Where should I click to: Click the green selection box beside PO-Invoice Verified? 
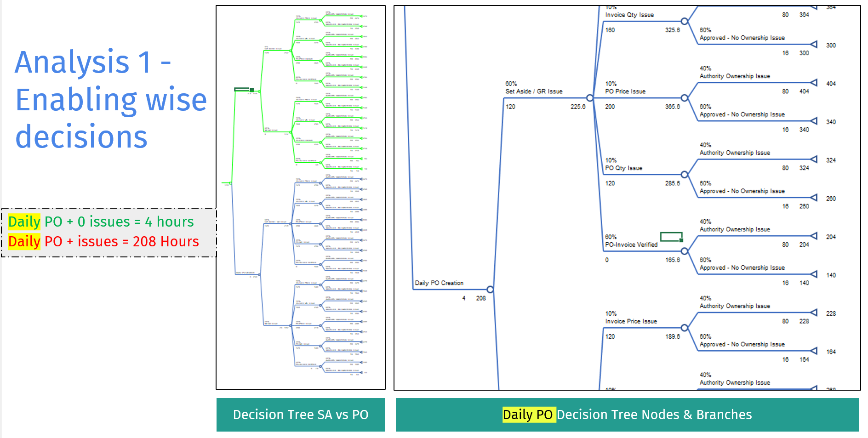672,237
